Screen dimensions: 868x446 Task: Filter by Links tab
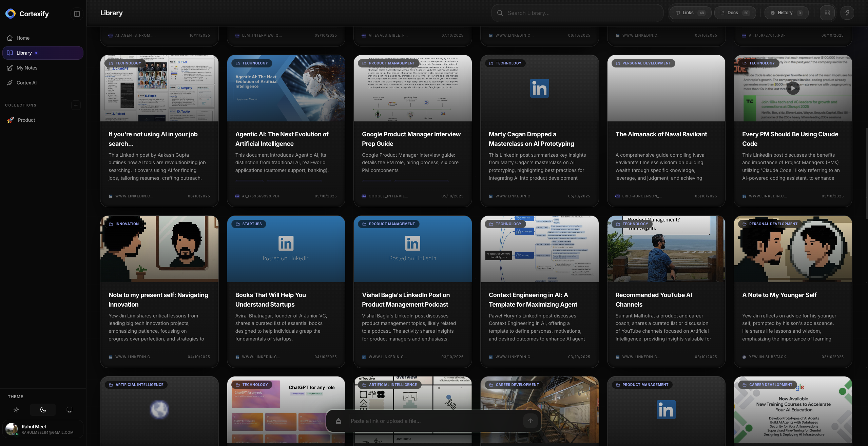[691, 13]
